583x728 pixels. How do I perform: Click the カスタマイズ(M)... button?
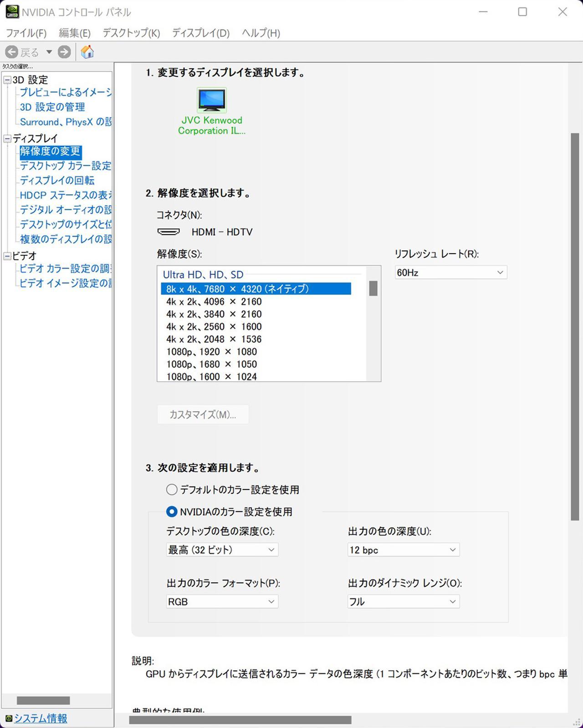click(203, 414)
